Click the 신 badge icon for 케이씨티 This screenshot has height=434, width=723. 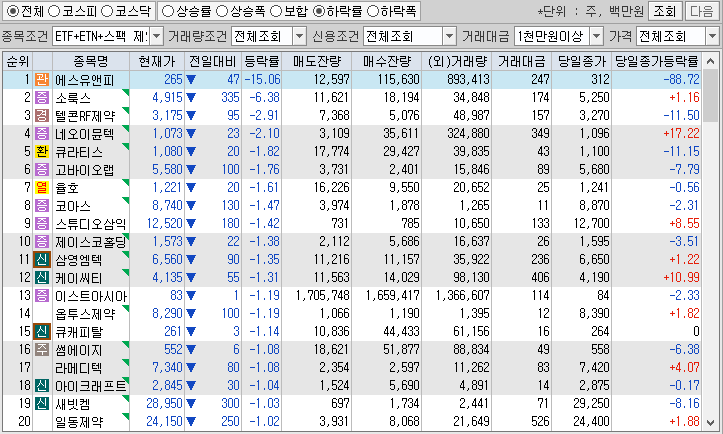tap(42, 277)
